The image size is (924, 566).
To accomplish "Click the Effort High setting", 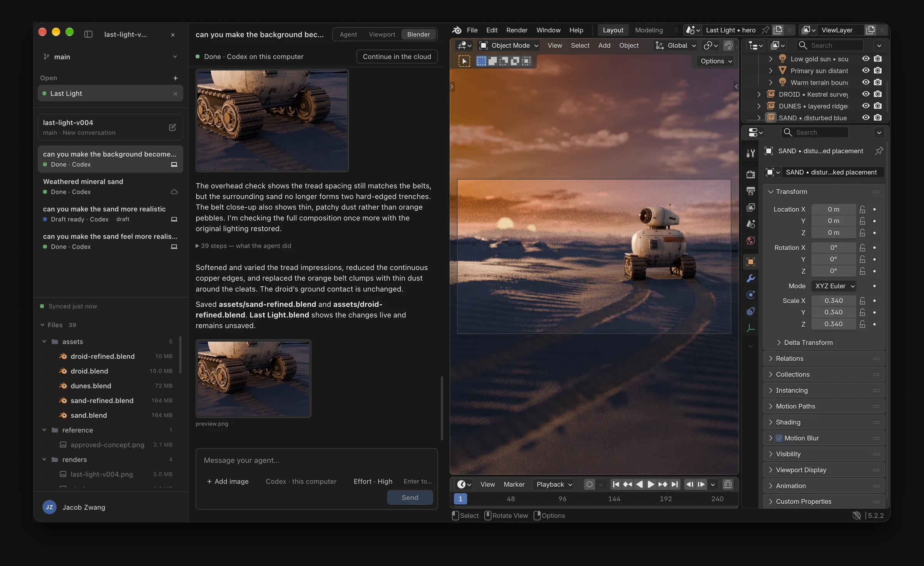I will [373, 481].
